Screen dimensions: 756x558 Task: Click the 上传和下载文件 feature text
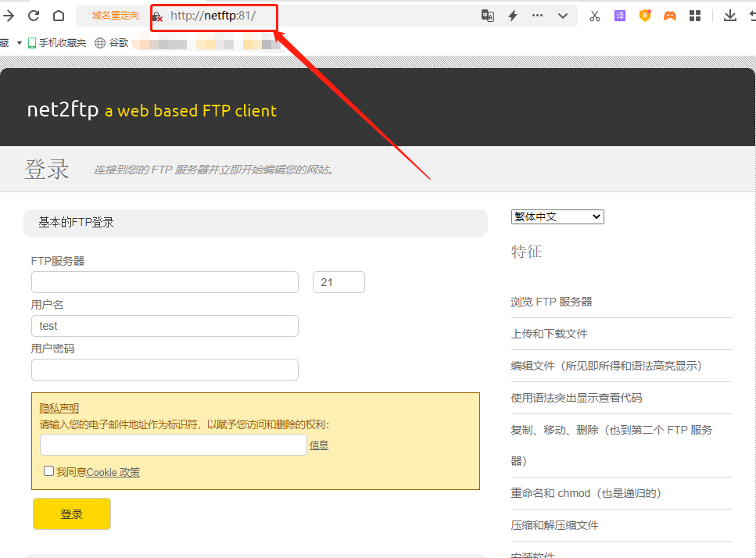coord(549,334)
